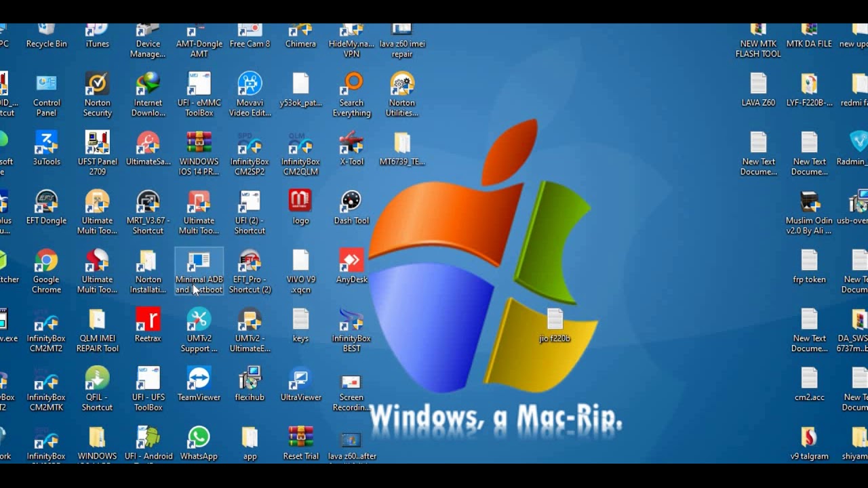Select the VIVO V9 .xqcn file
Viewport: 868px width, 488px height.
click(300, 272)
